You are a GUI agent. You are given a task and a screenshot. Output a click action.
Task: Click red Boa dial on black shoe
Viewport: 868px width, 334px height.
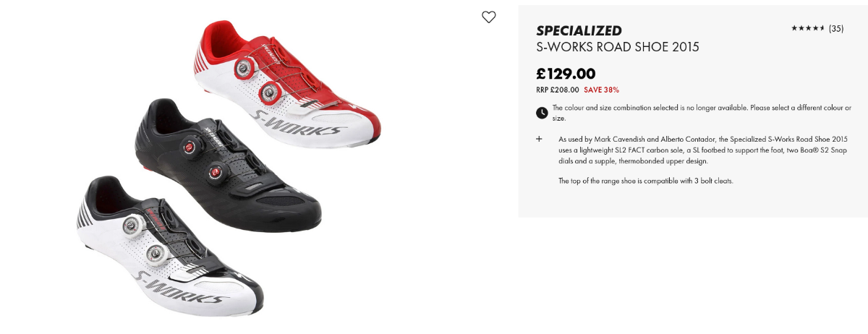(190, 147)
